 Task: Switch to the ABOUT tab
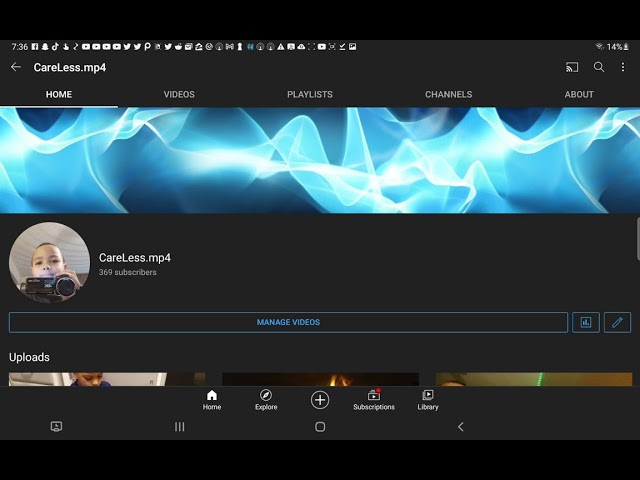coord(579,94)
